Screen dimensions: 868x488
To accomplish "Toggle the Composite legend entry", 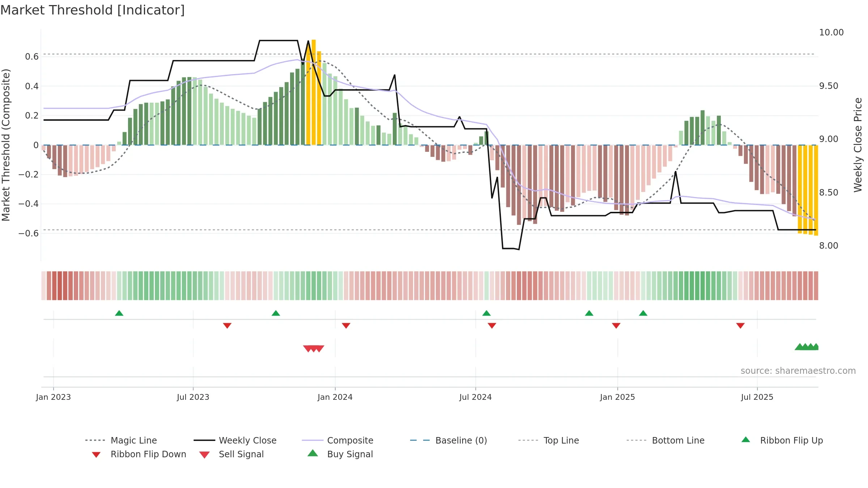I will coord(337,440).
